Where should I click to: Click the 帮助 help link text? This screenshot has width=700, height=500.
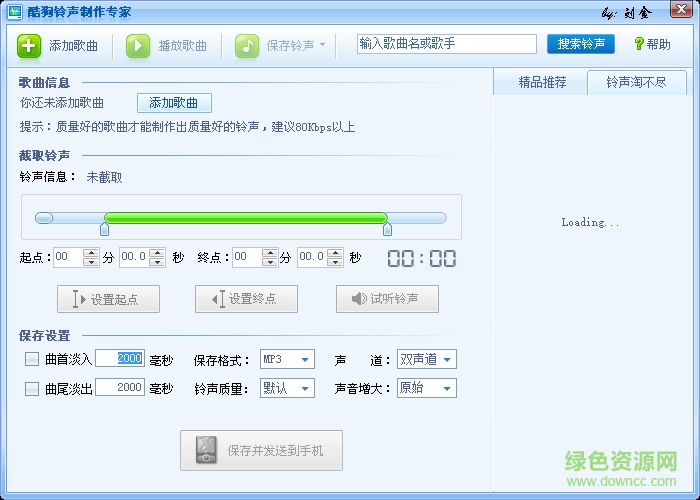pyautogui.click(x=658, y=44)
